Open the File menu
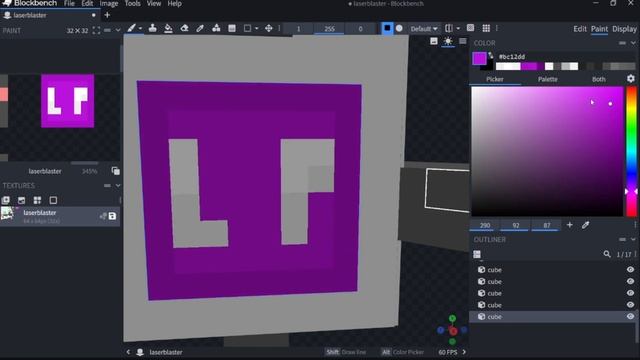Viewport: 640px width, 360px height. pyautogui.click(x=69, y=4)
